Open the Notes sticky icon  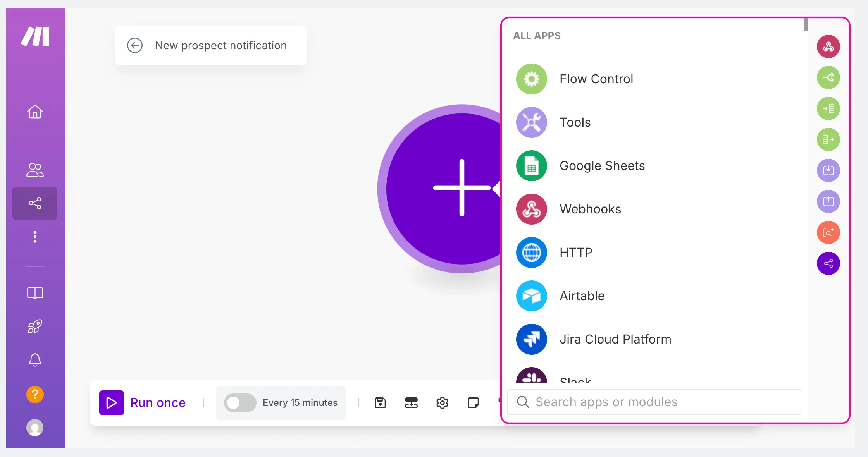[473, 403]
